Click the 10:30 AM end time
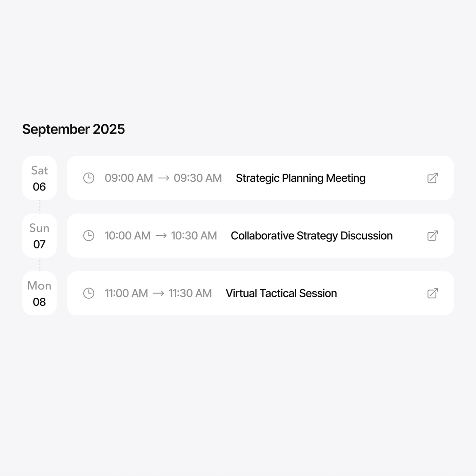476x476 pixels. click(194, 236)
